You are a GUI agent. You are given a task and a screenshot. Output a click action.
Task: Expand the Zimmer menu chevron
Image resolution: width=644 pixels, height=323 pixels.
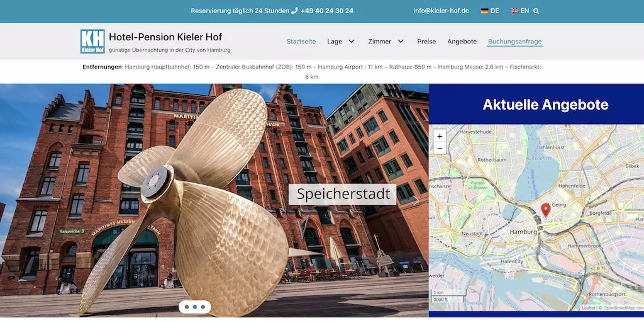coord(401,41)
